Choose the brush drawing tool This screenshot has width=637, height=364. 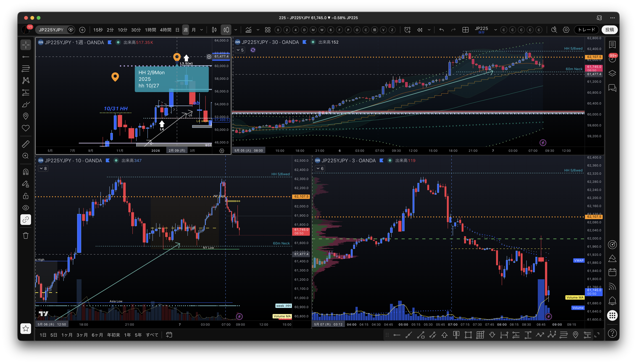[26, 104]
